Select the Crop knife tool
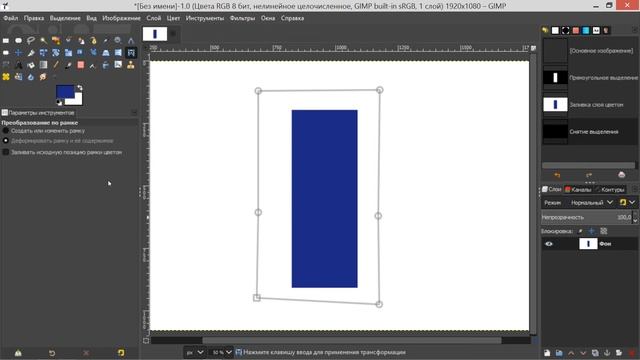This screenshot has width=640, height=360. pyautogui.click(x=31, y=53)
